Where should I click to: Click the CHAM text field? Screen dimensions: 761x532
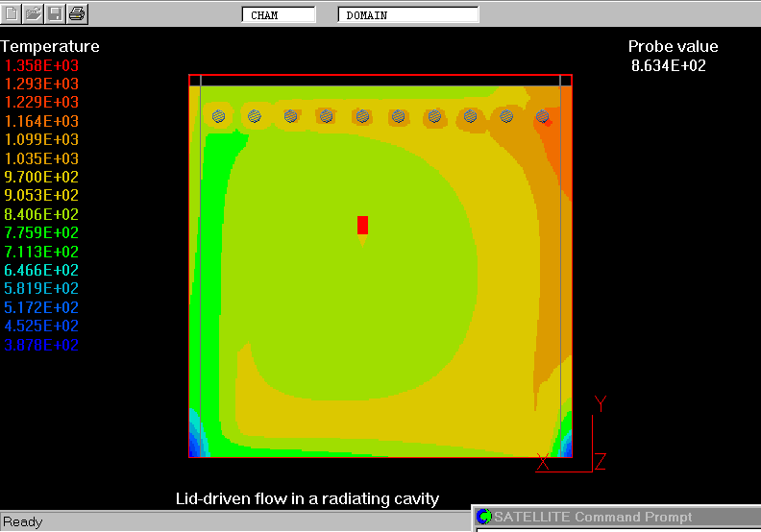(278, 15)
